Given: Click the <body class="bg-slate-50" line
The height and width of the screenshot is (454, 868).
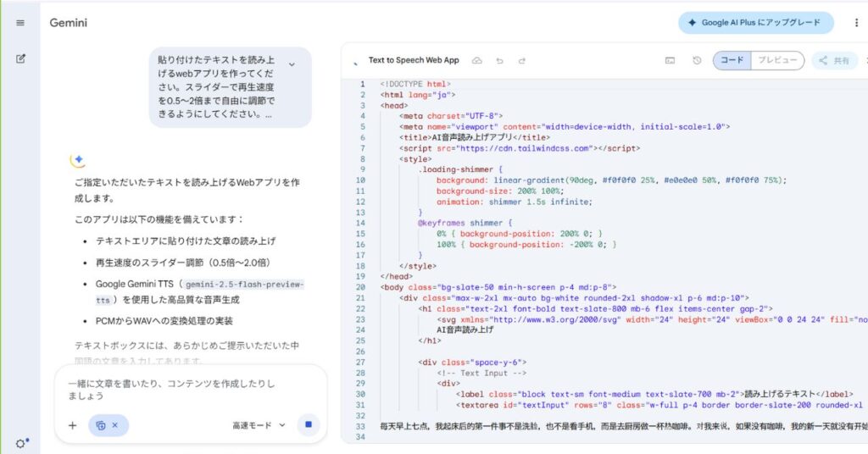Looking at the screenshot, I should tap(498, 287).
